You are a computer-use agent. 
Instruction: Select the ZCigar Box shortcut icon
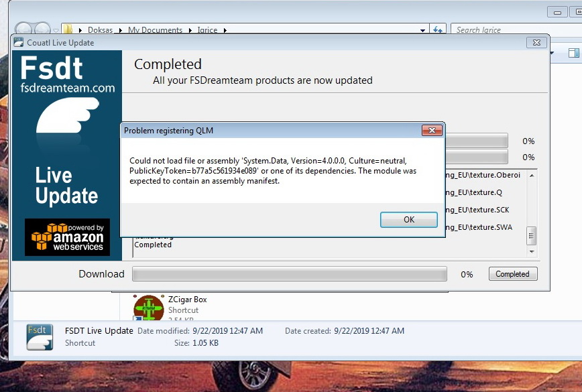(148, 308)
